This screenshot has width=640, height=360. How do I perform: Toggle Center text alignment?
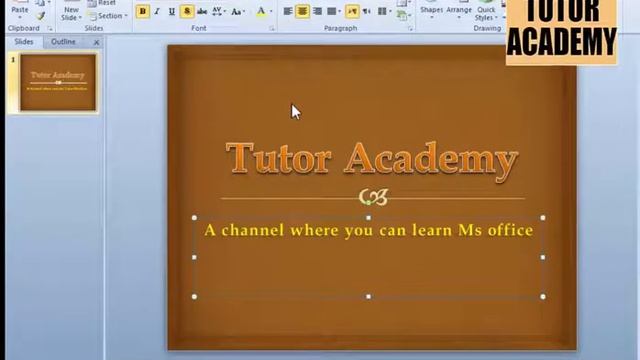tap(302, 11)
